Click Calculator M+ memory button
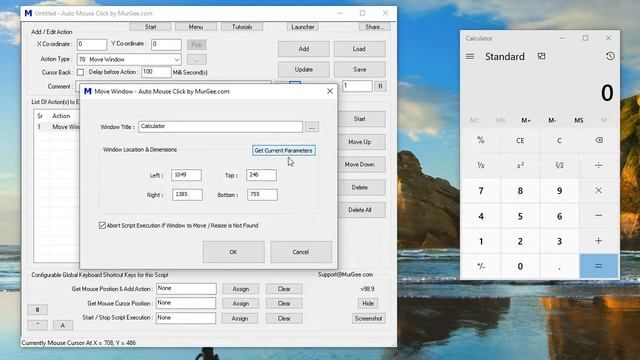The width and height of the screenshot is (640, 360). click(526, 120)
